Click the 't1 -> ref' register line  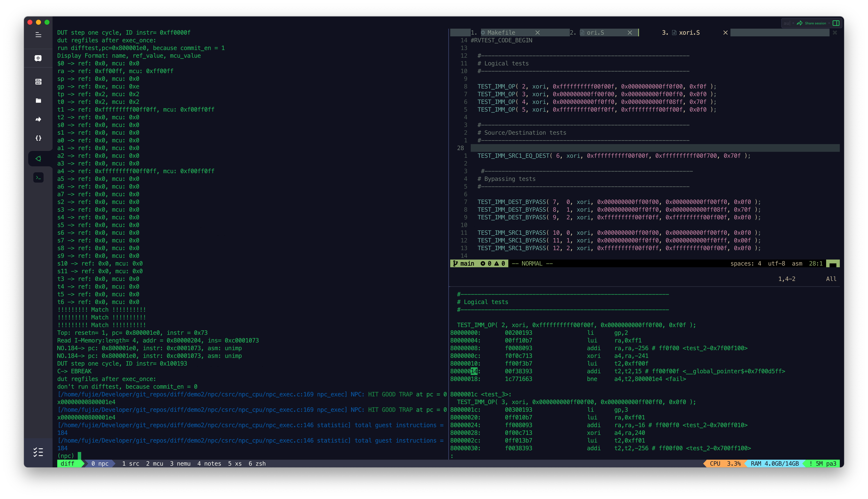(x=136, y=110)
